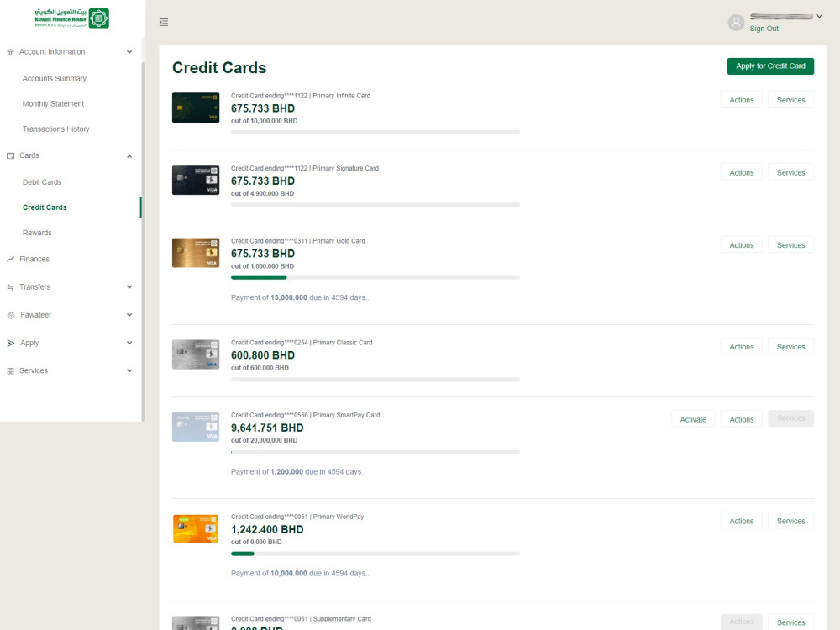
Task: Click the Finances chart icon
Action: (10, 259)
